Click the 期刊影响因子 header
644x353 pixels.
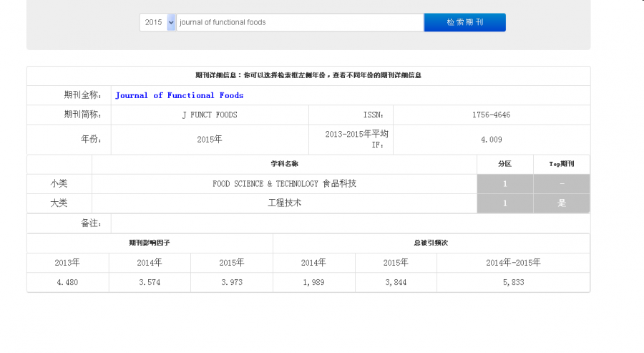150,243
